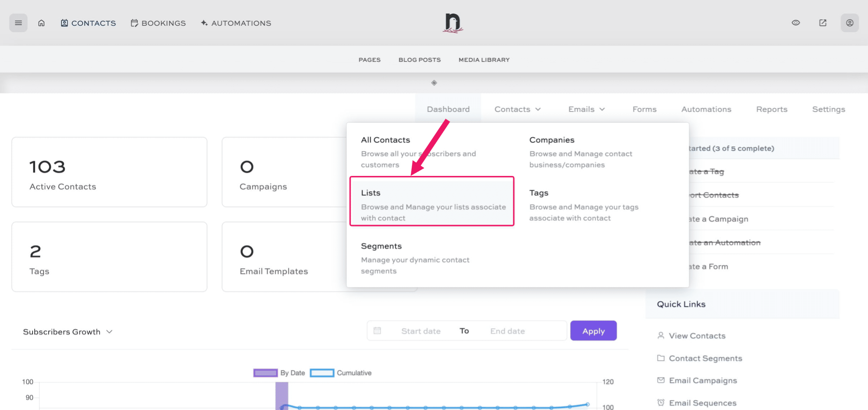Click the Start date input field
The image size is (868, 410).
click(421, 331)
